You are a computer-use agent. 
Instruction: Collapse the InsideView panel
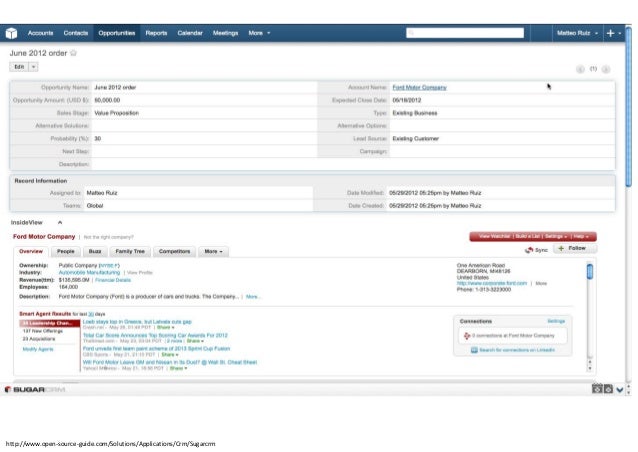(x=60, y=223)
